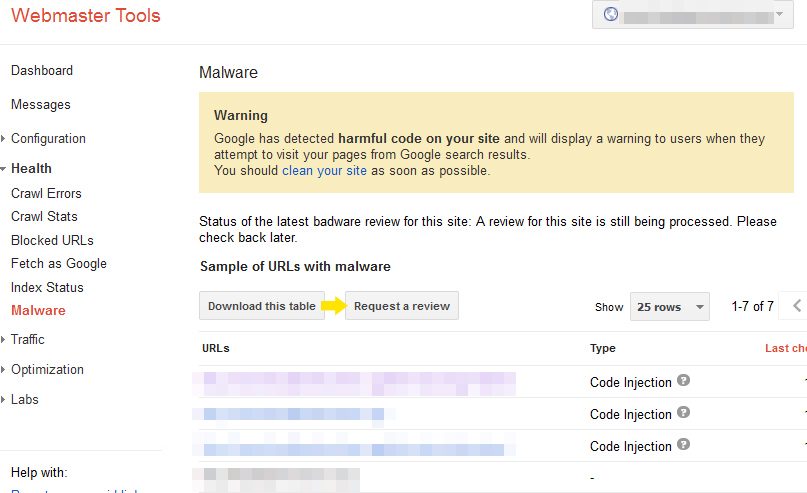Click the Request a review button
Viewport: 807px width, 493px height.
coord(402,306)
